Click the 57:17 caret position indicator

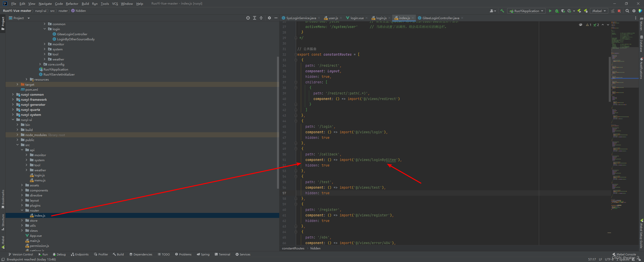point(592,259)
